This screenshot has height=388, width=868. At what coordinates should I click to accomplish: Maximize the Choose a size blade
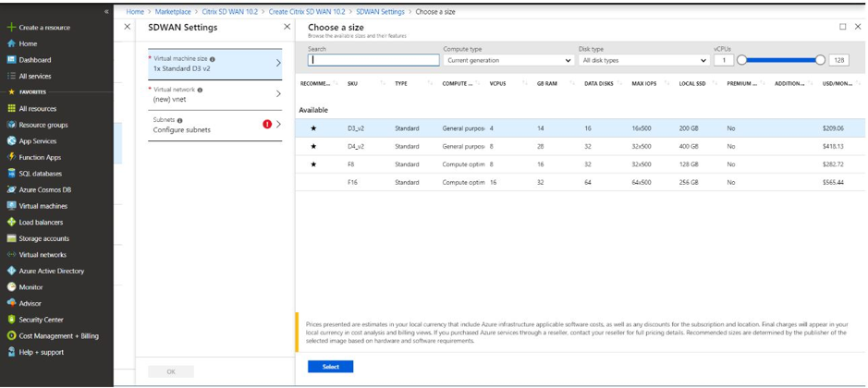click(842, 27)
